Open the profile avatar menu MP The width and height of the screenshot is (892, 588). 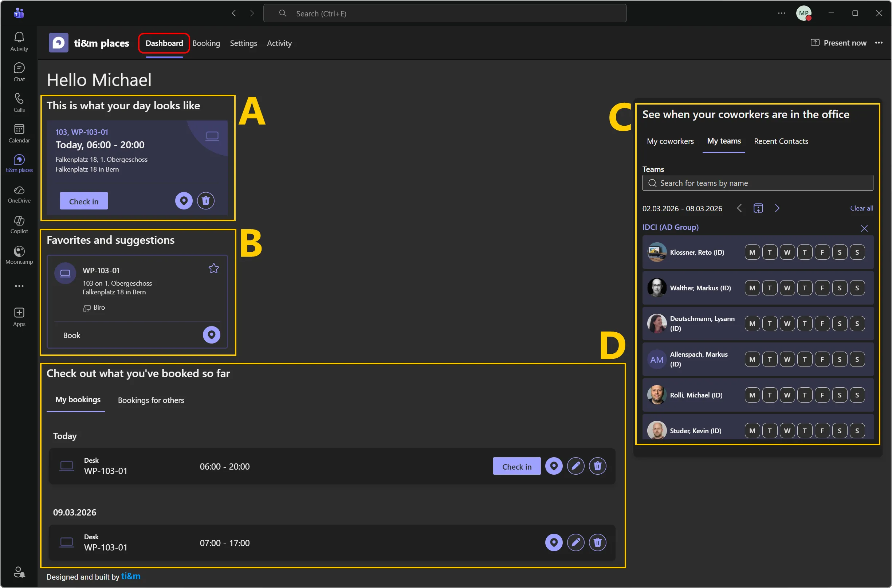[803, 13]
